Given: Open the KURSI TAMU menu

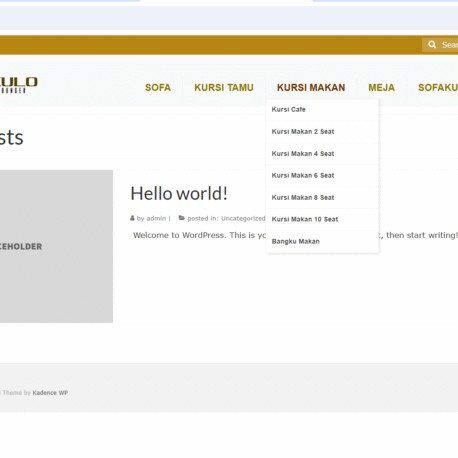Looking at the screenshot, I should [x=224, y=88].
